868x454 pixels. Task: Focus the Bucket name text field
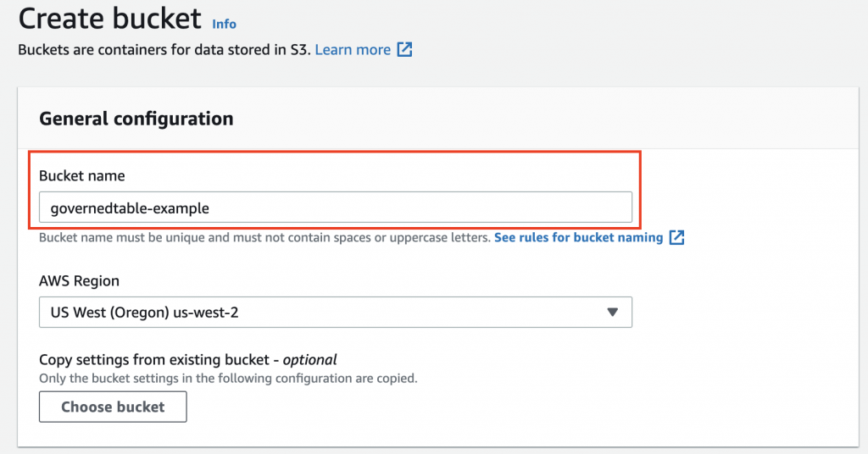click(424, 208)
